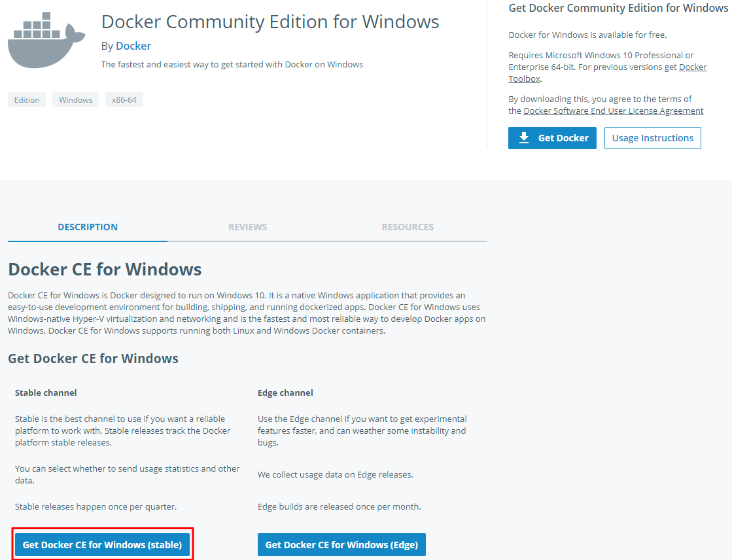Select the Edition tag
Viewport: 732px width, 560px height.
click(x=27, y=100)
